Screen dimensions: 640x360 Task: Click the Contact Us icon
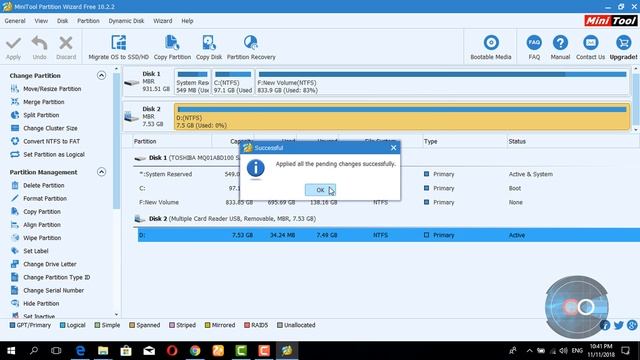pyautogui.click(x=590, y=43)
